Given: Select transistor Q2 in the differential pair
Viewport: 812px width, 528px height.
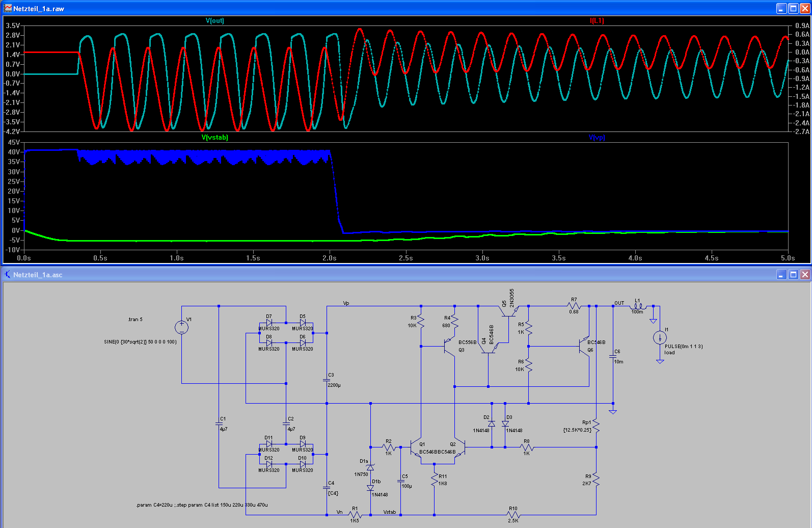Looking at the screenshot, I should pyautogui.click(x=460, y=447).
